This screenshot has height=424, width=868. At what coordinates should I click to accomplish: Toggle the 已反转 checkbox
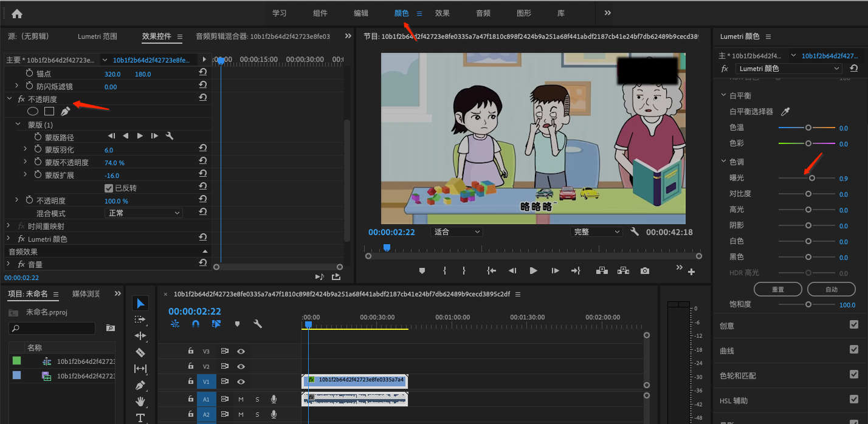click(x=109, y=188)
